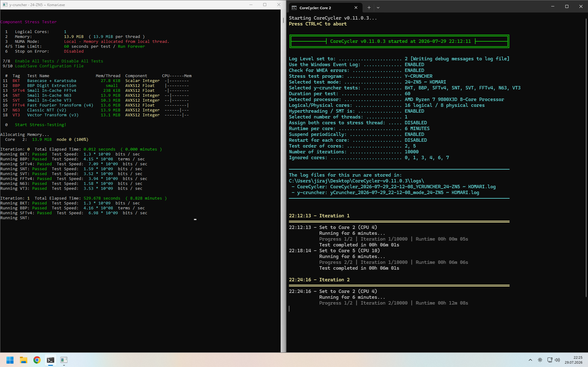Open the Windows Start menu

(10, 360)
